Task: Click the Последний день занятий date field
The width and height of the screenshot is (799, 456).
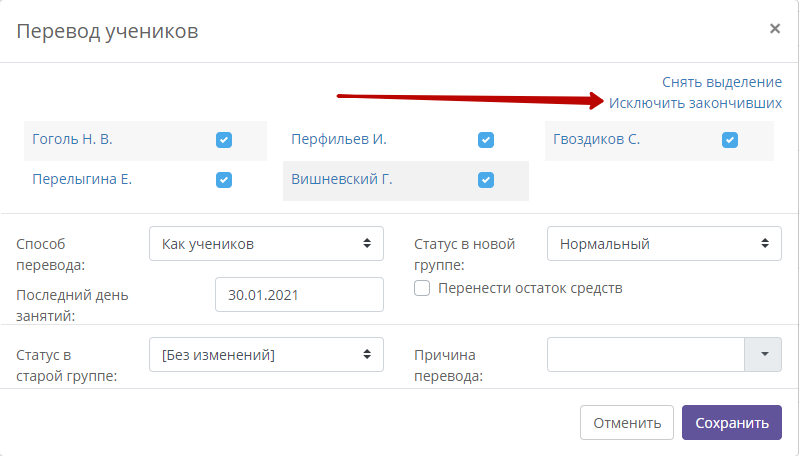Action: tap(299, 294)
